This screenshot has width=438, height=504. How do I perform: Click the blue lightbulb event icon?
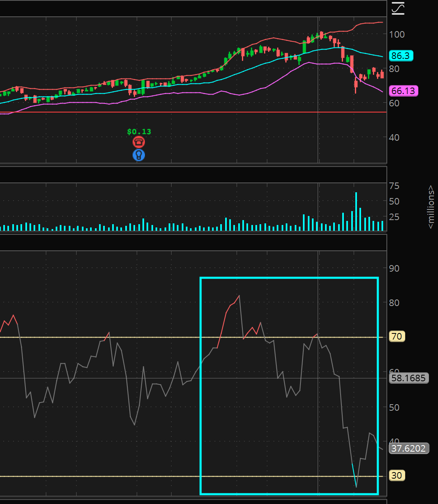[x=139, y=155]
